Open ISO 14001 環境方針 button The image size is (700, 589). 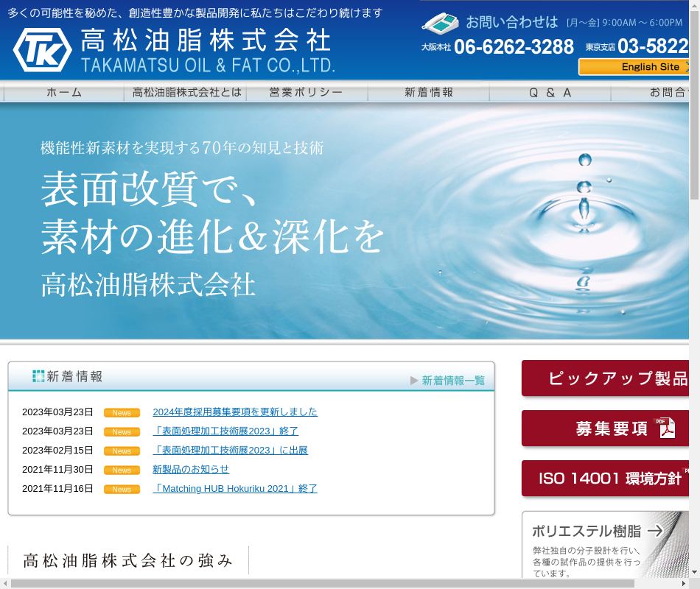pyautogui.click(x=610, y=479)
